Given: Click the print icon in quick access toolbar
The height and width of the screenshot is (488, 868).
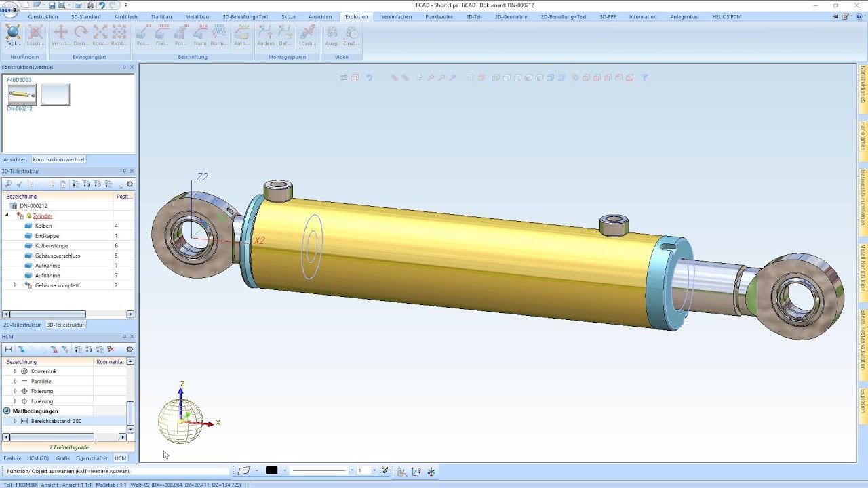Looking at the screenshot, I should pos(90,5).
